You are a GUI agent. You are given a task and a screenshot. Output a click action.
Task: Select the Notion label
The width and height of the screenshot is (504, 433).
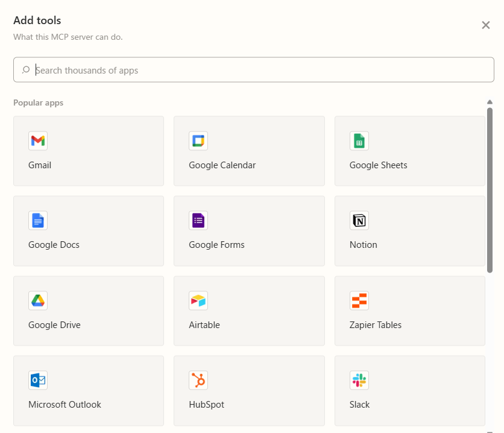pos(363,245)
